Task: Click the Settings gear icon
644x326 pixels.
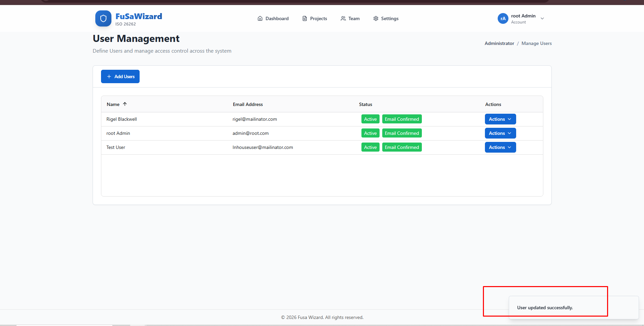Action: (x=376, y=18)
